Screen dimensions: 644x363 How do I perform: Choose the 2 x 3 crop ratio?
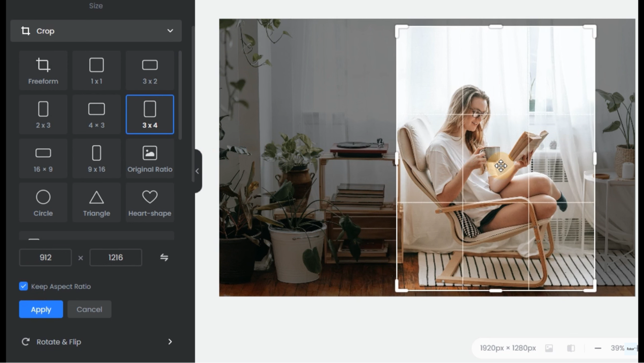[x=43, y=114]
